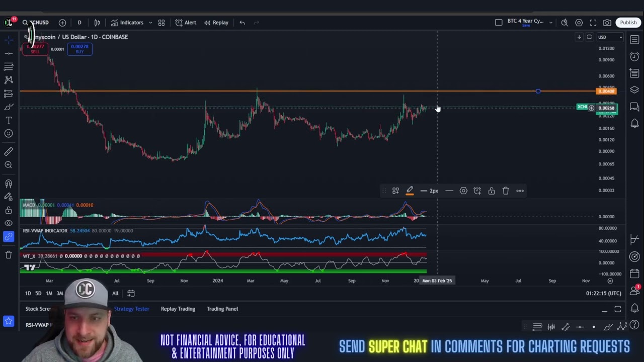Select the 1M date range

pyautogui.click(x=49, y=293)
